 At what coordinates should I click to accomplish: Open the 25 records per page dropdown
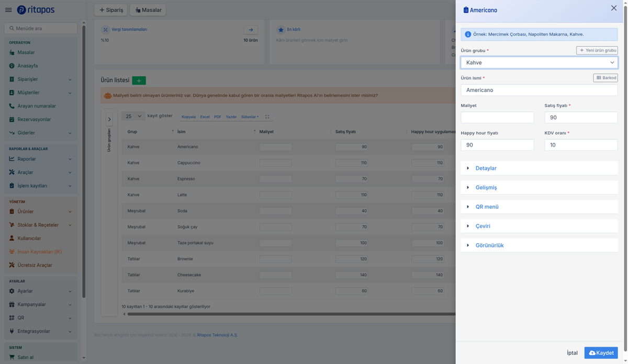pos(133,116)
